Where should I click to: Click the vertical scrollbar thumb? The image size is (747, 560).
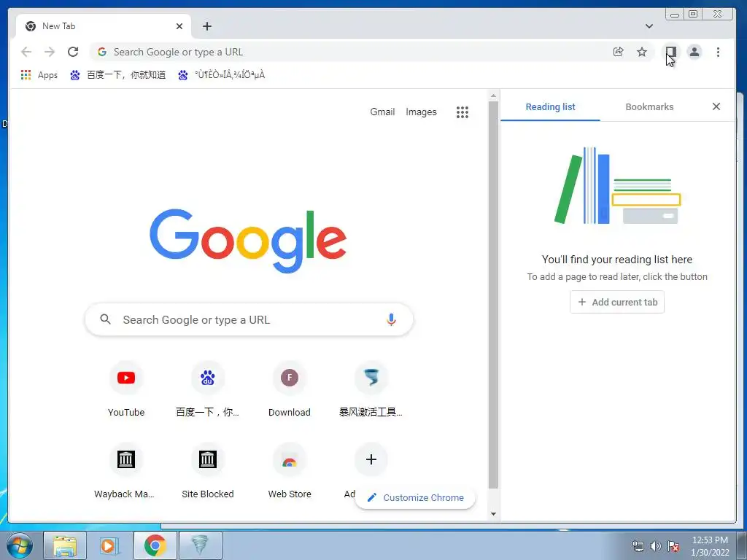493,295
